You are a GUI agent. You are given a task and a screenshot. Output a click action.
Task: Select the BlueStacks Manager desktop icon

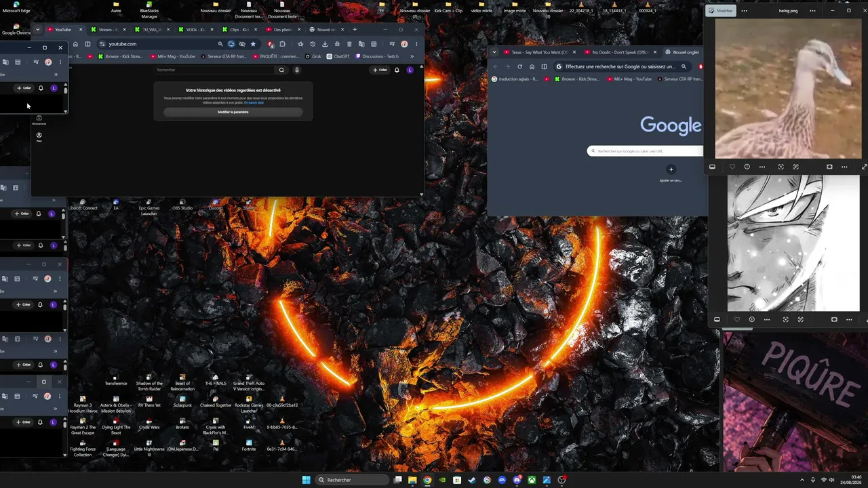149,10
